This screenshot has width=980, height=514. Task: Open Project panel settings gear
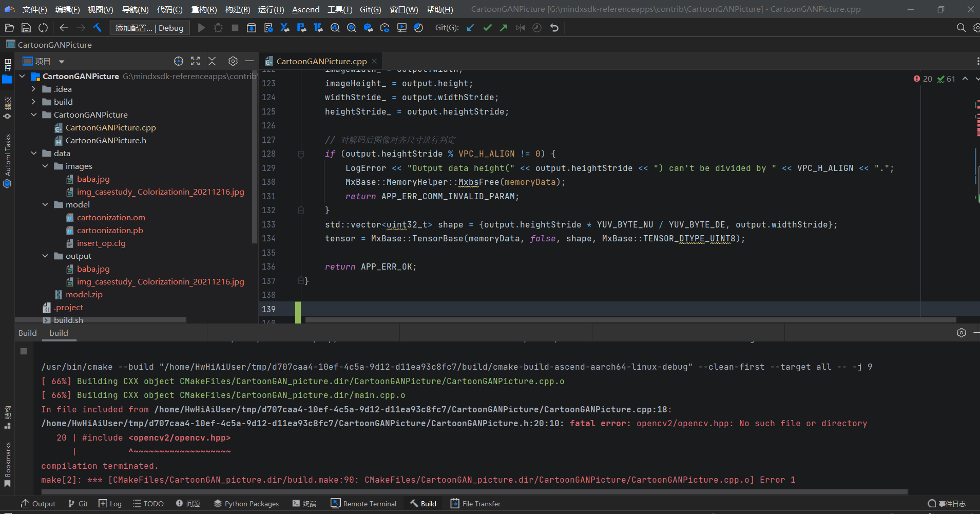(x=233, y=61)
